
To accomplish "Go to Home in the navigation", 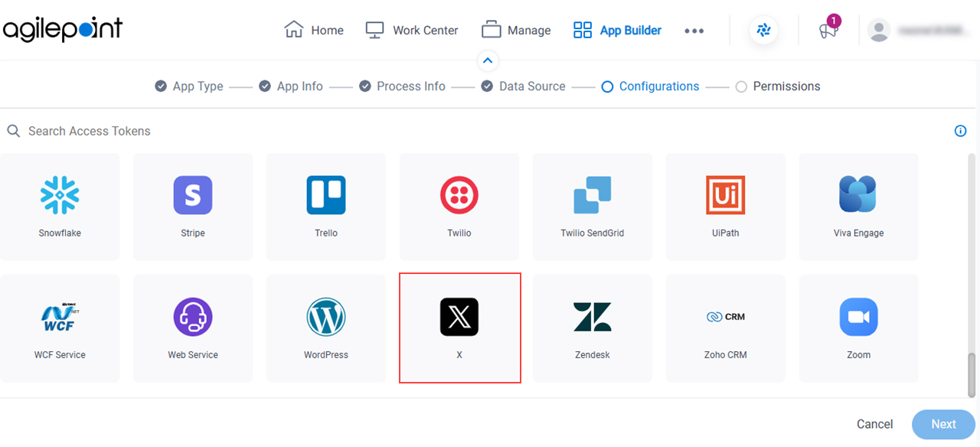I will [314, 31].
